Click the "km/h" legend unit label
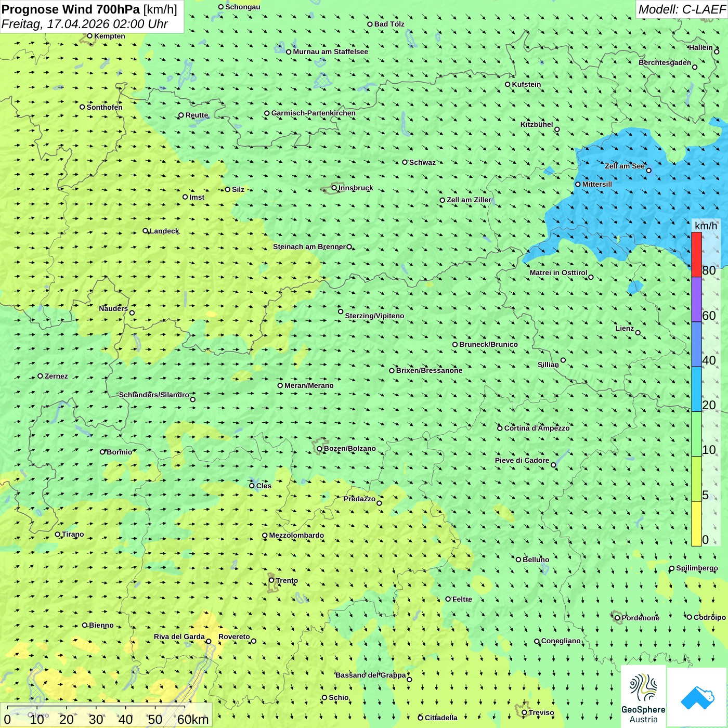 [706, 226]
